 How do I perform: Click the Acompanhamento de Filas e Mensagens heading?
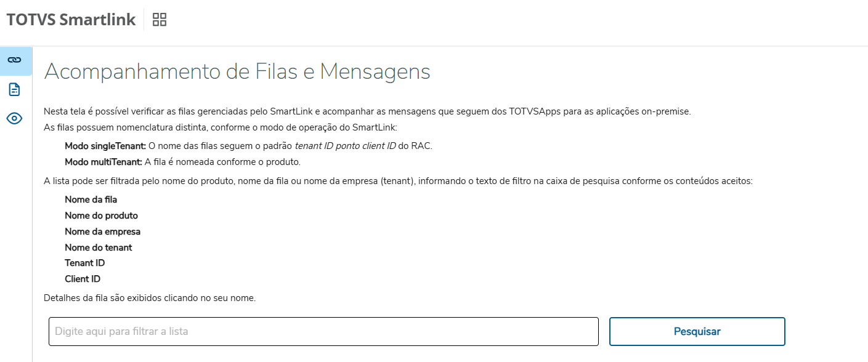click(237, 72)
